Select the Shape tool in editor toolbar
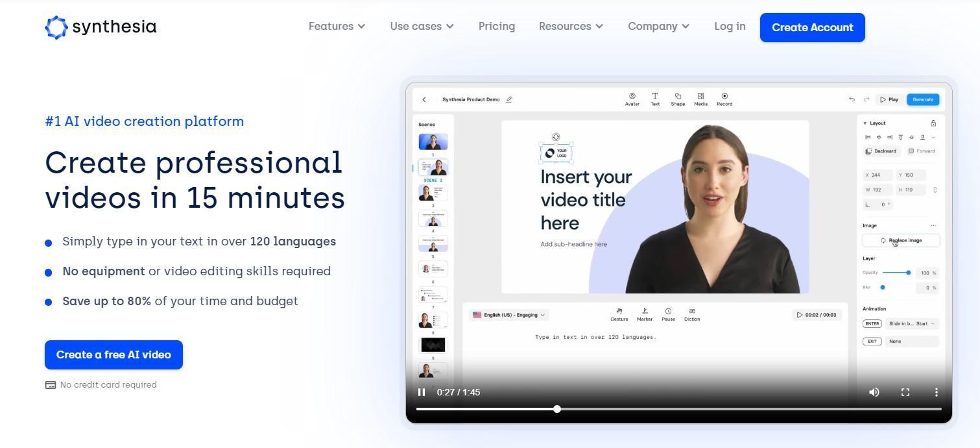This screenshot has width=980, height=448. click(678, 99)
